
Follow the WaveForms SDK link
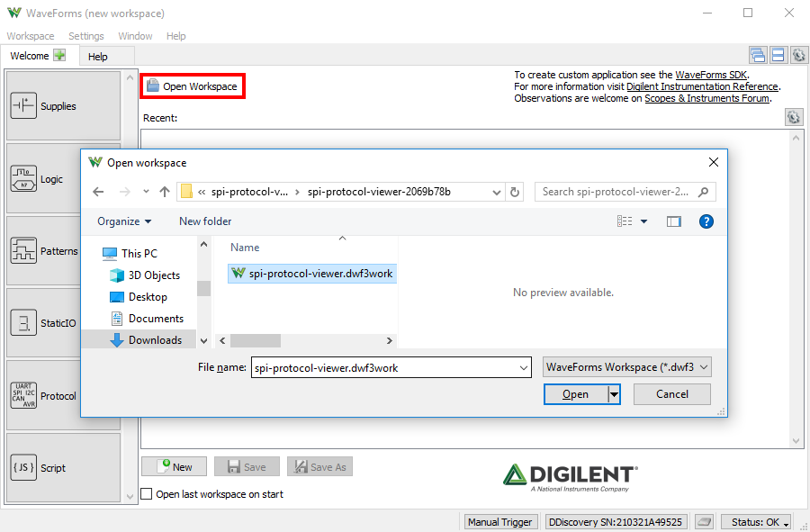point(711,75)
